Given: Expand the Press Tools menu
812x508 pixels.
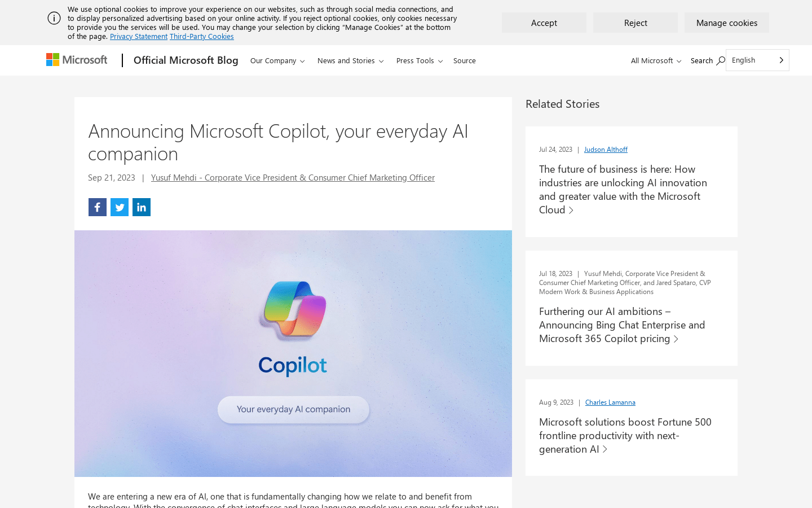Looking at the screenshot, I should (419, 60).
